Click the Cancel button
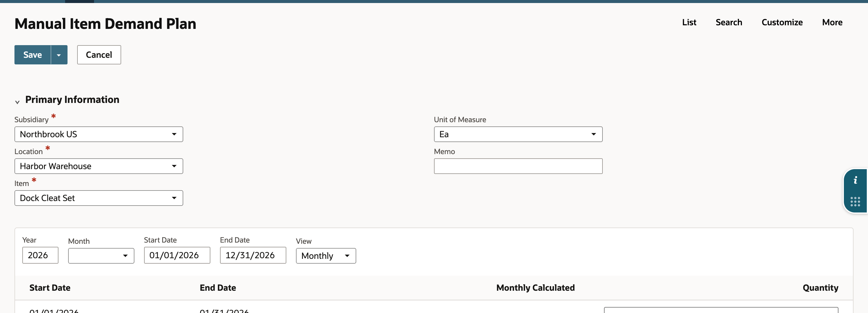The image size is (868, 313). (99, 55)
